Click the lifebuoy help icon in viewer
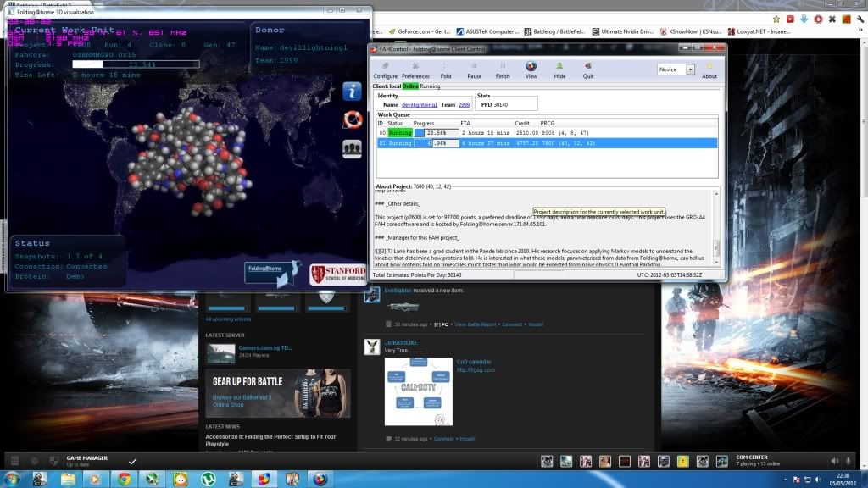The width and height of the screenshot is (868, 488). click(353, 120)
